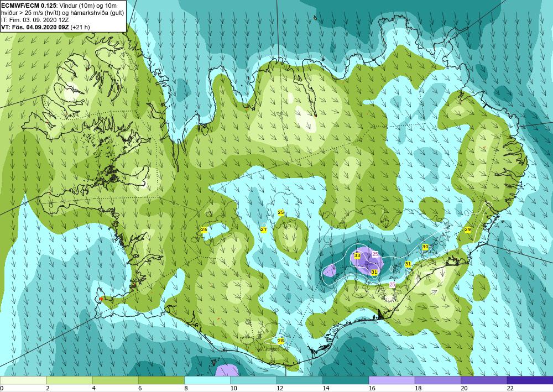Image resolution: width=553 pixels, height=392 pixels.
Task: Pick the 2–4 light green legend swatch
Action: point(69,380)
